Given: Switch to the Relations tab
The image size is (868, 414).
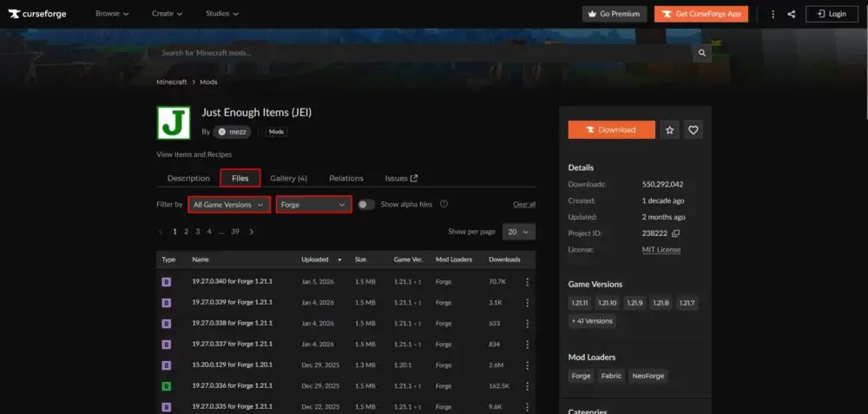Looking at the screenshot, I should (345, 178).
